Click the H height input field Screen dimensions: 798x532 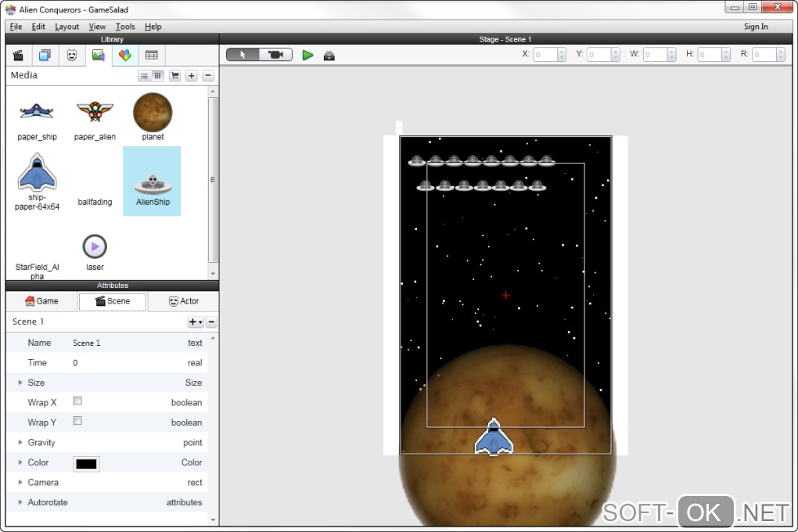710,55
